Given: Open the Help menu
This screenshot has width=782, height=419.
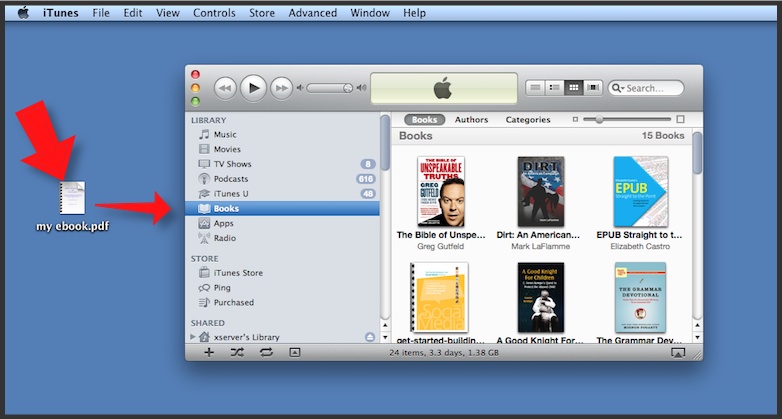Looking at the screenshot, I should coord(414,13).
